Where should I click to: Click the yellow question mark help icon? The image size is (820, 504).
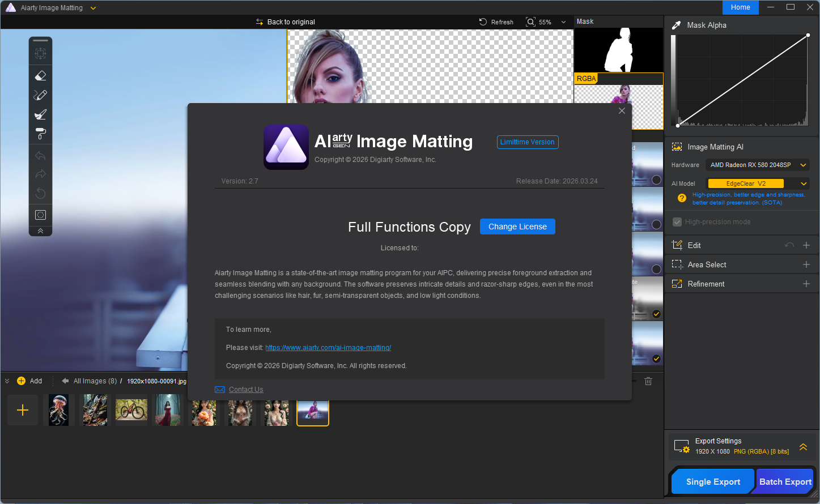click(682, 198)
